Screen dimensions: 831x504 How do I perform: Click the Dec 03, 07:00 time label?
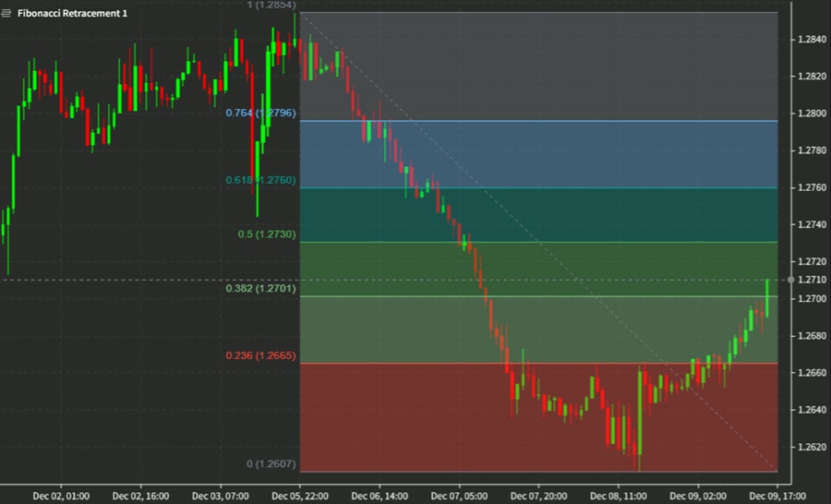click(221, 497)
